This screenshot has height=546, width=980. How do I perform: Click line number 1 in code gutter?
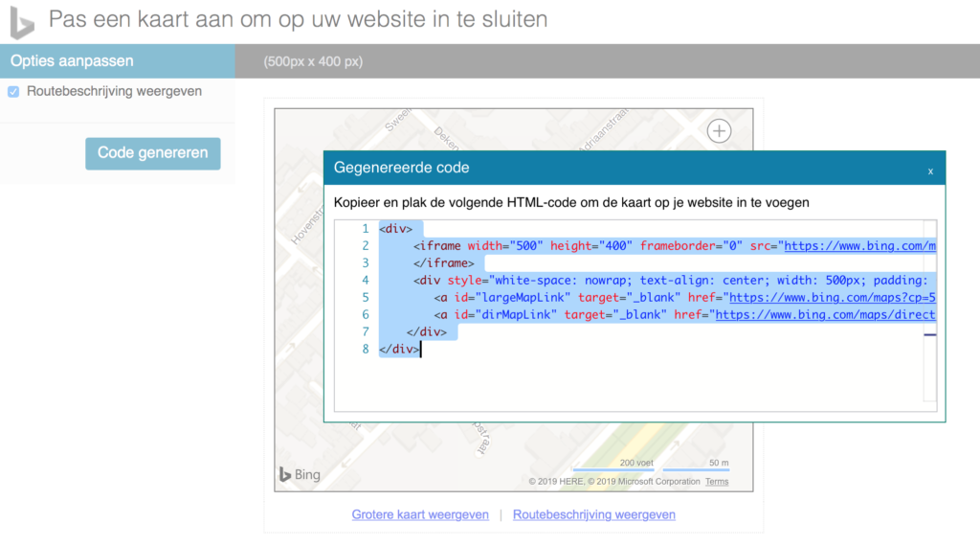[365, 229]
